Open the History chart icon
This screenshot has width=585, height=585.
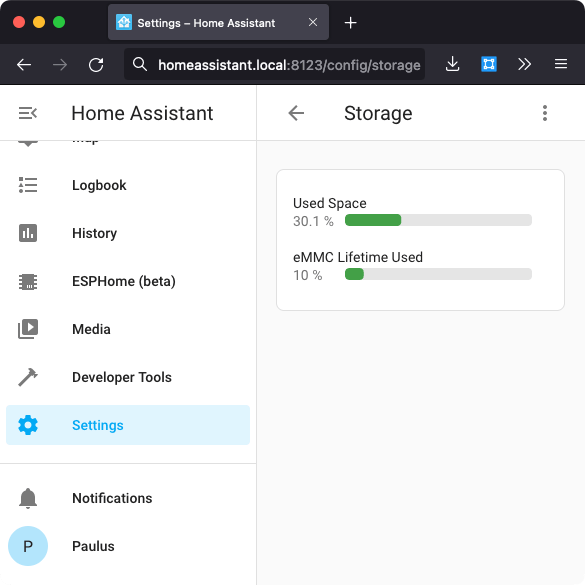click(28, 233)
